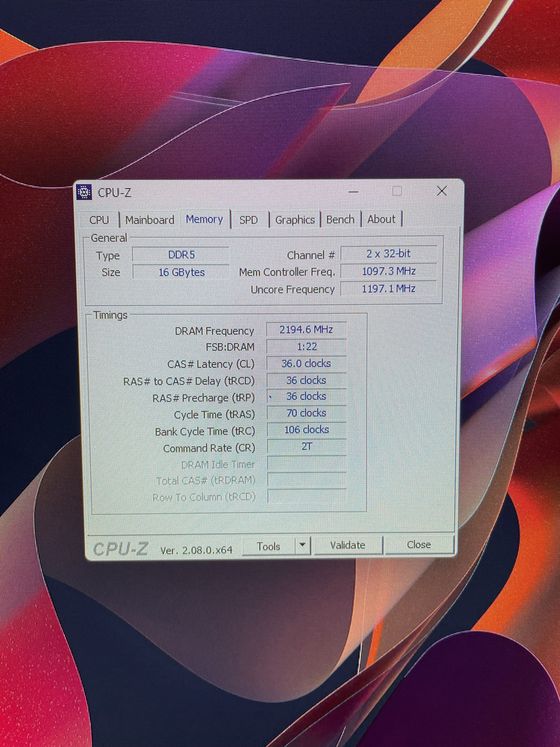
Task: Click the Validate button
Action: point(348,545)
